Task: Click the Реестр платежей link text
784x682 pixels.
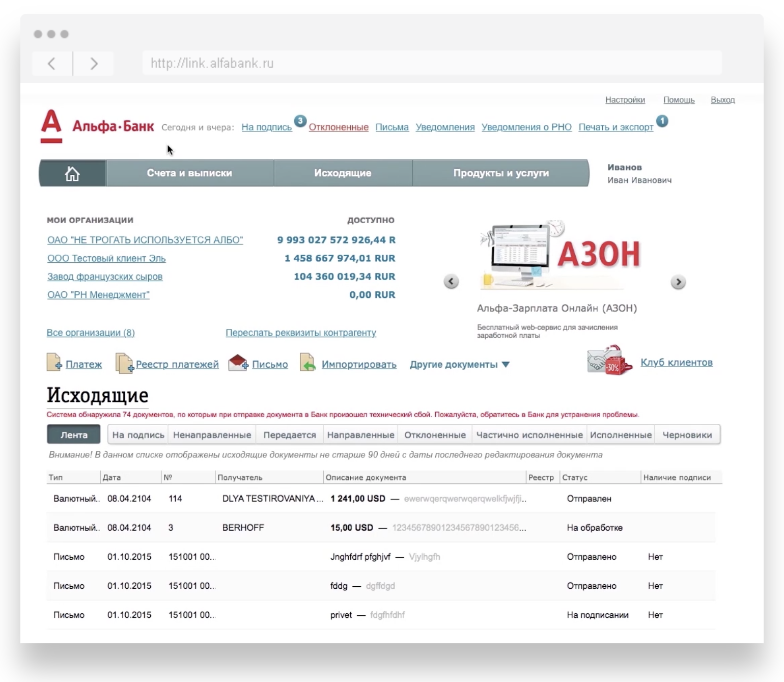Action: [177, 365]
